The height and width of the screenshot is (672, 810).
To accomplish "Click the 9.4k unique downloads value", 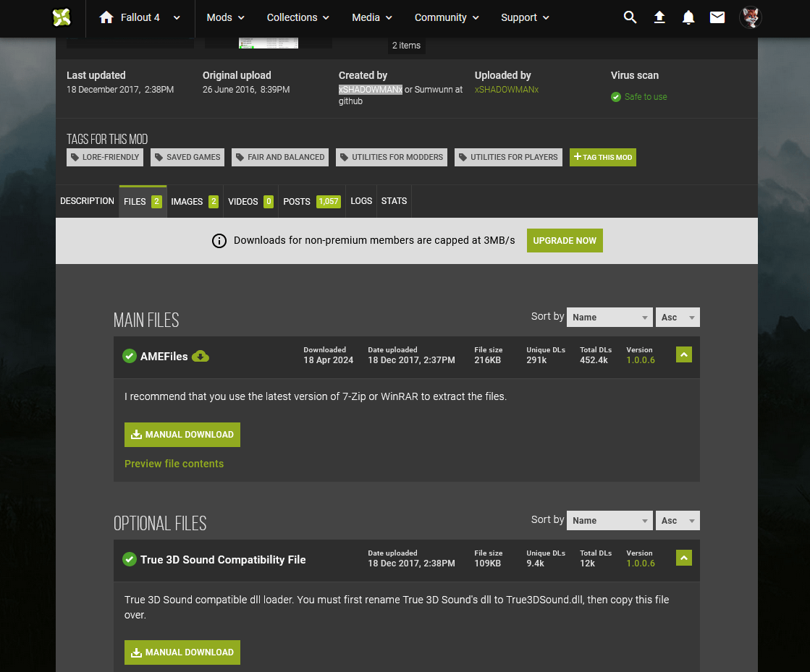I will pyautogui.click(x=535, y=563).
